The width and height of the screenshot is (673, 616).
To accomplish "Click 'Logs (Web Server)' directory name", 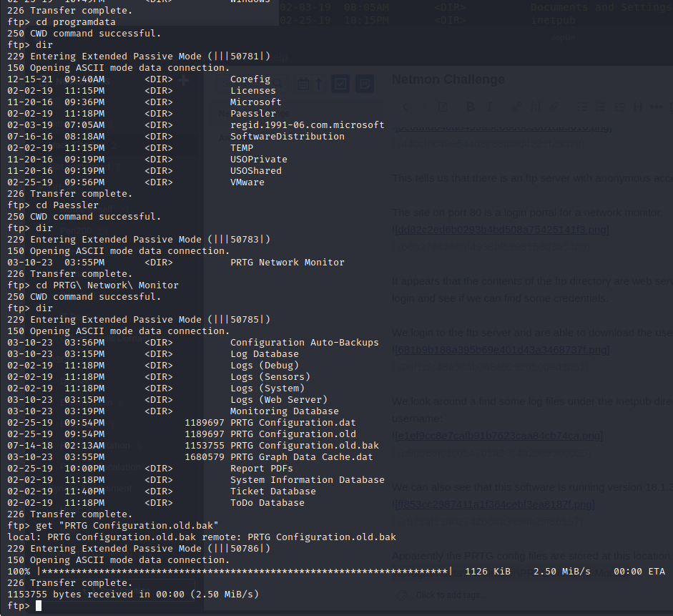I will pyautogui.click(x=278, y=400).
